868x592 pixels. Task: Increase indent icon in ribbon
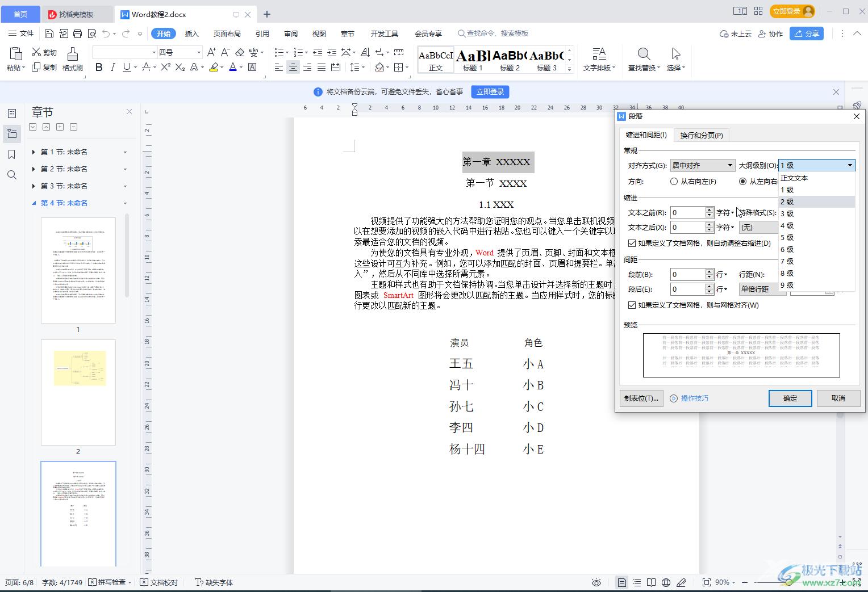(332, 52)
